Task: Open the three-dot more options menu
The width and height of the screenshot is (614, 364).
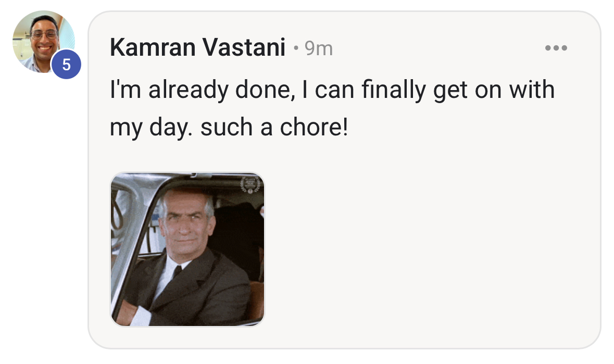Action: [556, 48]
